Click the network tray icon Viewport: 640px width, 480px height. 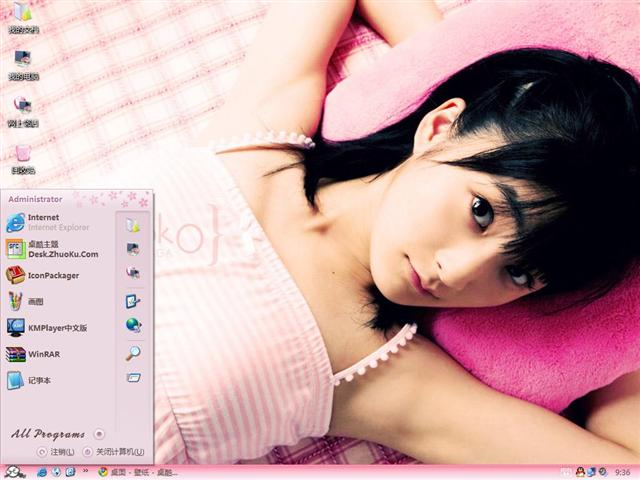(x=591, y=472)
